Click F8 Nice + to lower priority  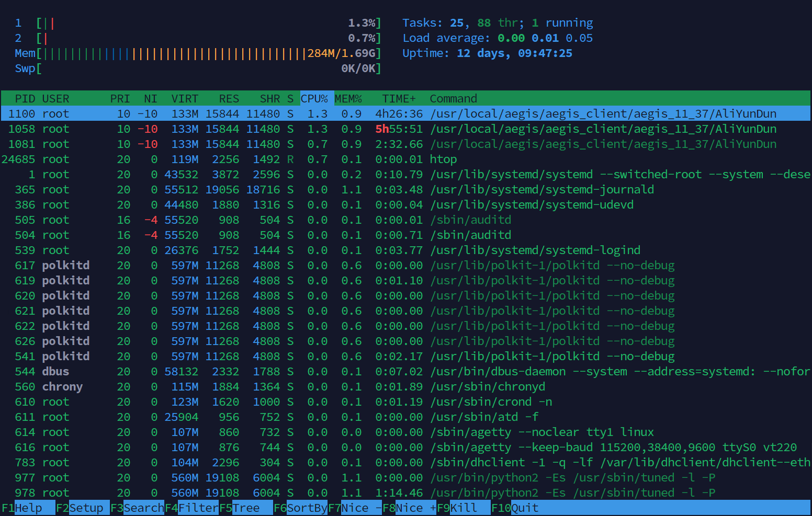coord(409,508)
